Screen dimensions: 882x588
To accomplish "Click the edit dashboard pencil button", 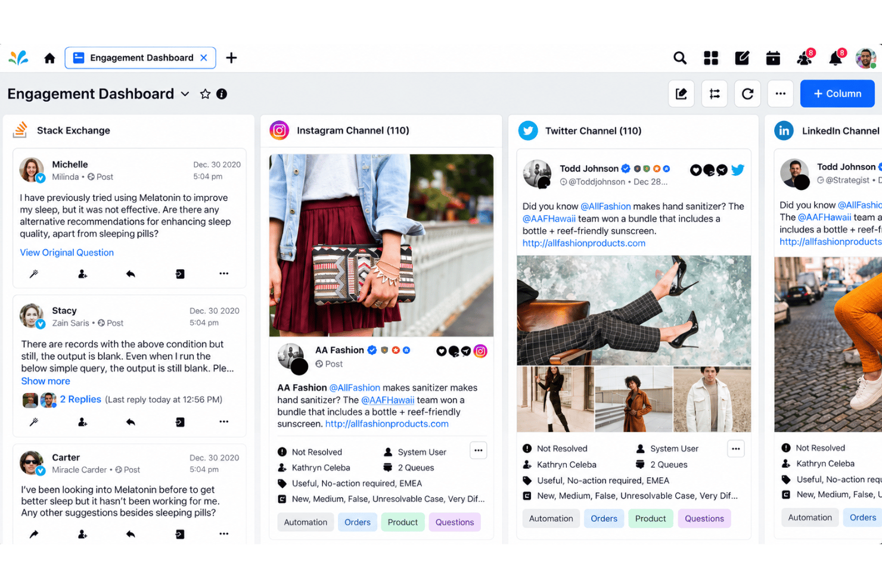I will click(681, 94).
